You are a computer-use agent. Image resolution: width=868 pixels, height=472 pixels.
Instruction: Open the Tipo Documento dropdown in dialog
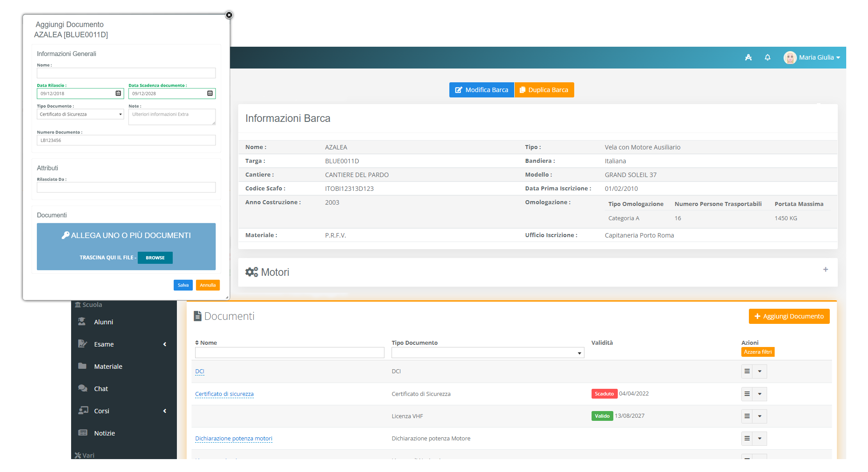point(80,114)
